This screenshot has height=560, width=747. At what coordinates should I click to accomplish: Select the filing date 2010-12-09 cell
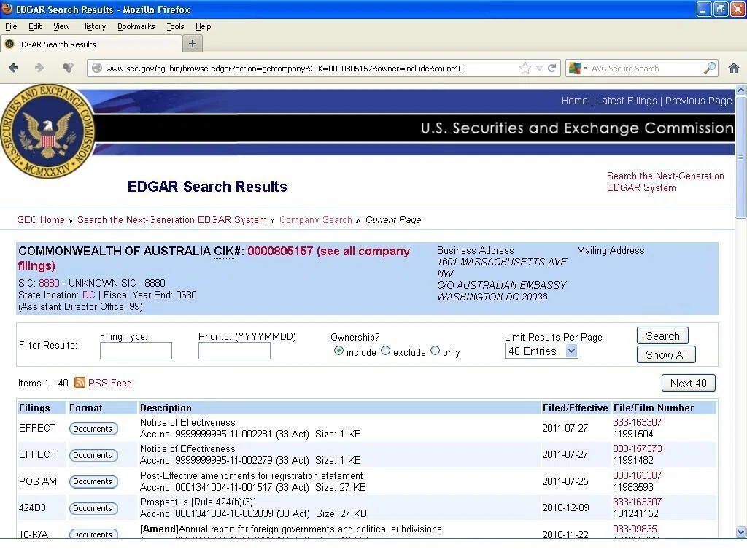click(x=565, y=507)
